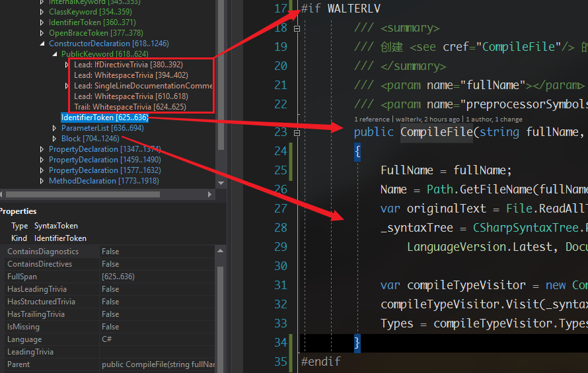Select OpenBraceToken [377..378] tree item
Screen dimensions: 588x373
pos(96,33)
